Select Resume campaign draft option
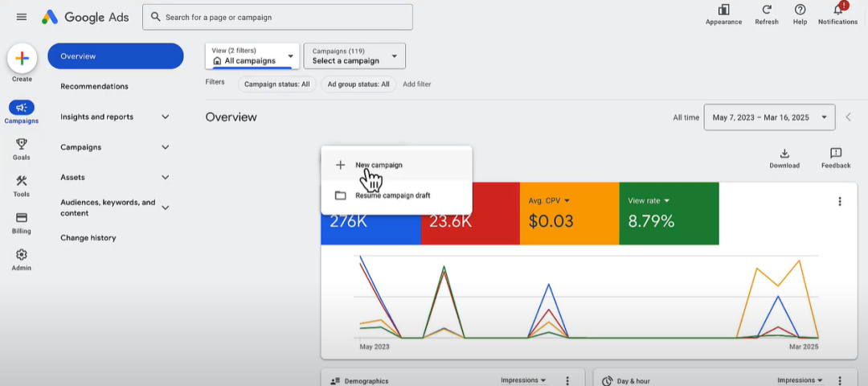The image size is (868, 386). coord(392,195)
